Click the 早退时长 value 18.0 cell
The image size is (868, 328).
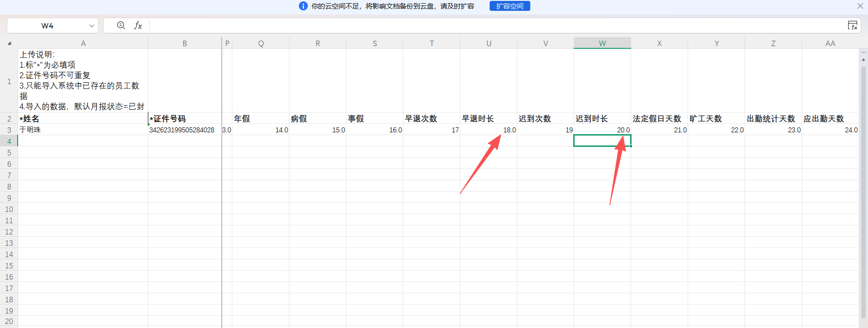tap(488, 130)
